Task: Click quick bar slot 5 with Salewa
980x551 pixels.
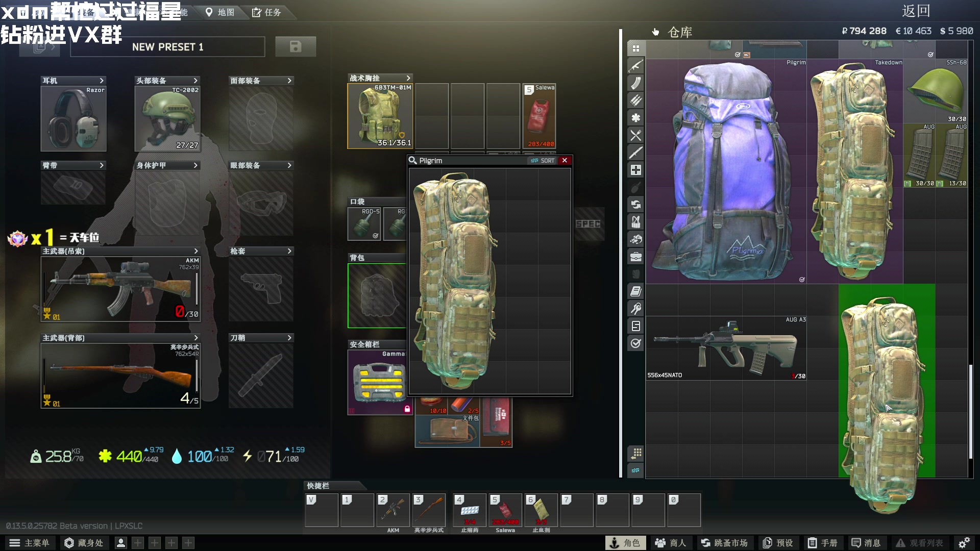Action: click(x=505, y=510)
